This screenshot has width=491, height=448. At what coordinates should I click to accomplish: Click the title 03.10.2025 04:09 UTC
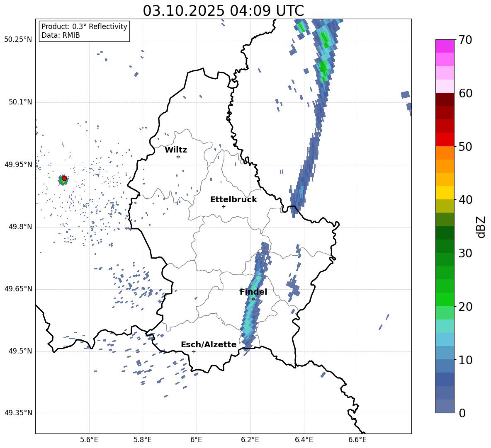tap(223, 11)
